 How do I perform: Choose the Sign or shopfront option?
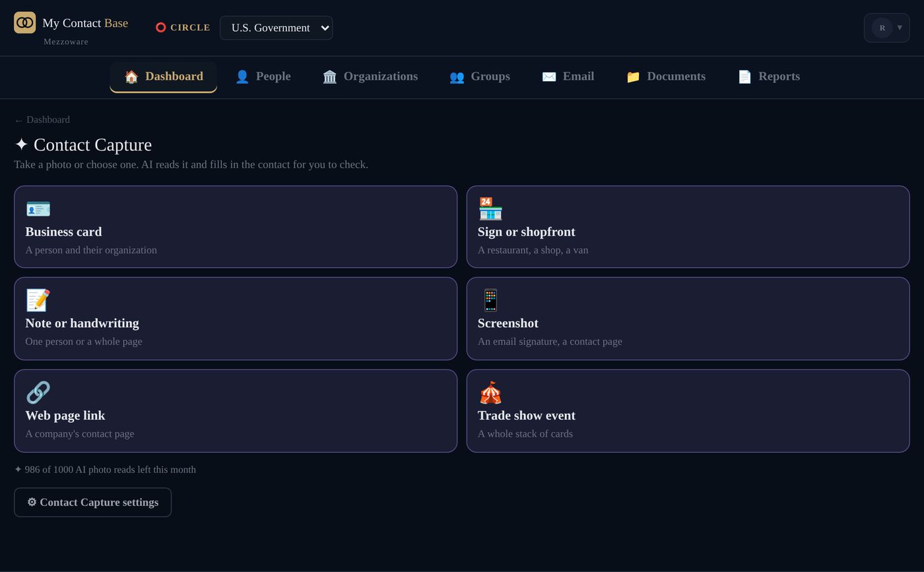688,227
